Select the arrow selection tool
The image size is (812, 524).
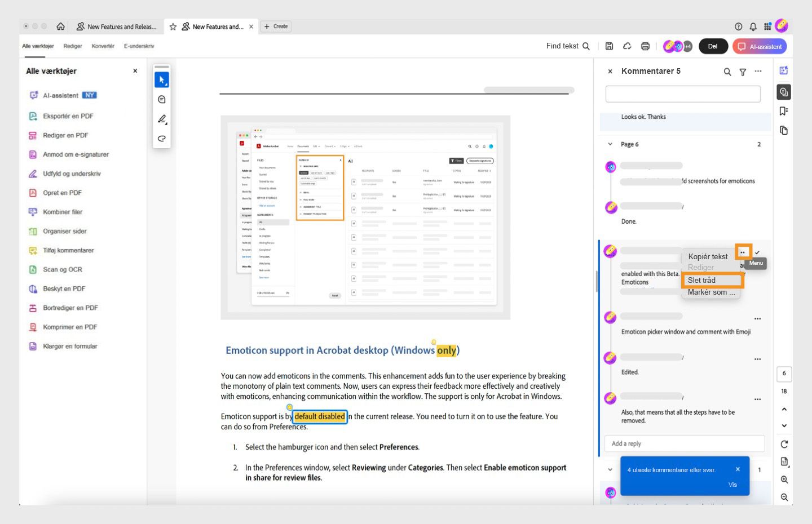[x=162, y=80]
